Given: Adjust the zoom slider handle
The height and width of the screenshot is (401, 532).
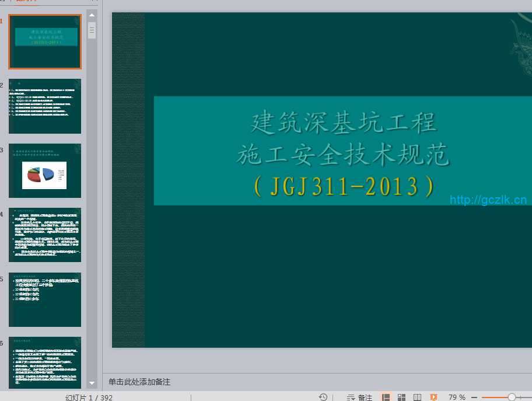Looking at the screenshot, I should [512, 397].
